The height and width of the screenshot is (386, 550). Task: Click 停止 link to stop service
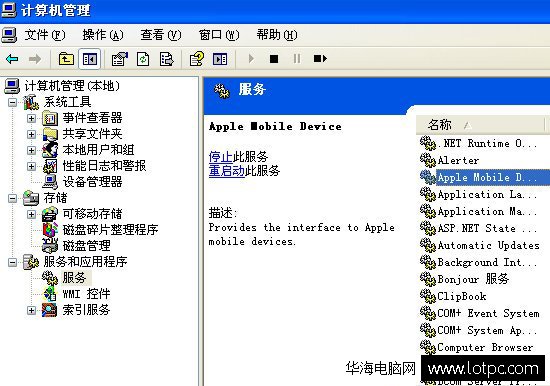[x=221, y=157]
